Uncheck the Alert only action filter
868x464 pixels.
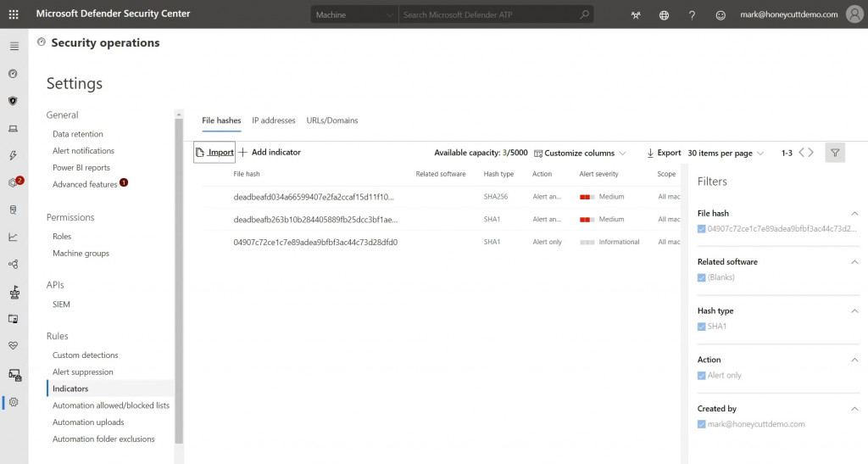(701, 376)
